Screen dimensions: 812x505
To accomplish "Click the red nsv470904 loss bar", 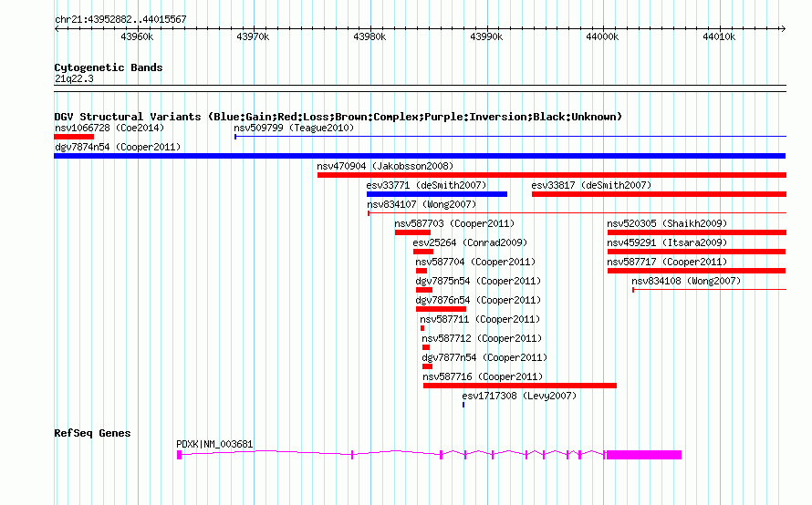I will coord(552,175).
